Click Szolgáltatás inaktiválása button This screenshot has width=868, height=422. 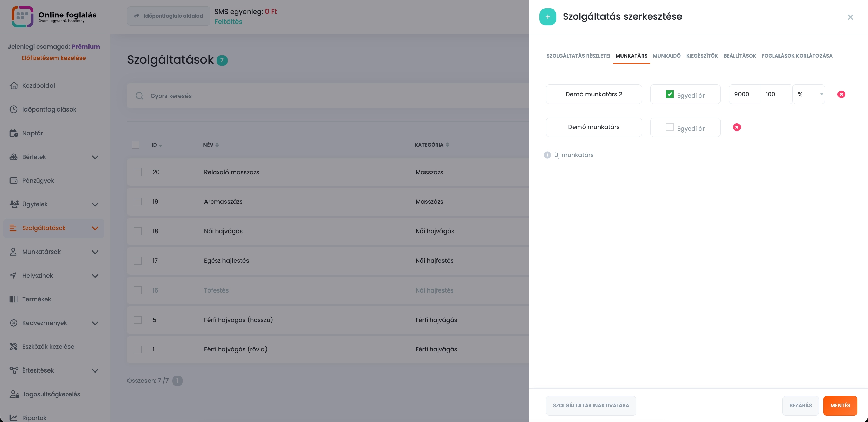[x=591, y=406]
